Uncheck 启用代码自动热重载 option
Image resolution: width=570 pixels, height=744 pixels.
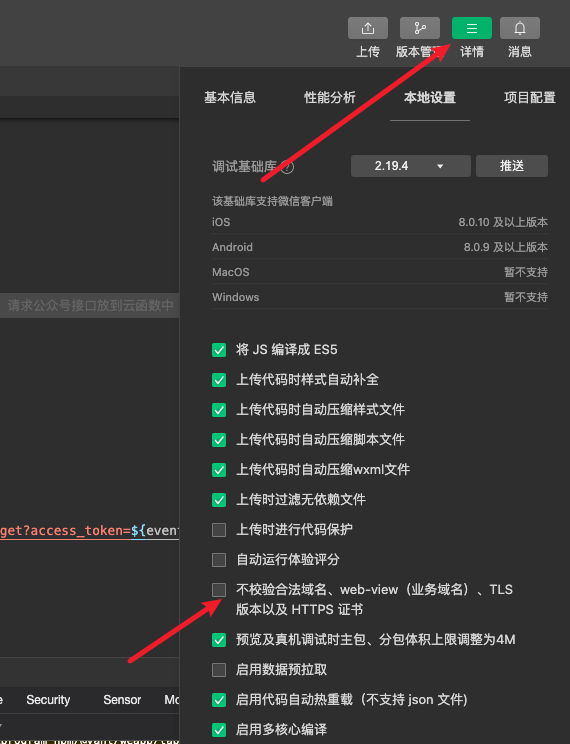point(219,700)
